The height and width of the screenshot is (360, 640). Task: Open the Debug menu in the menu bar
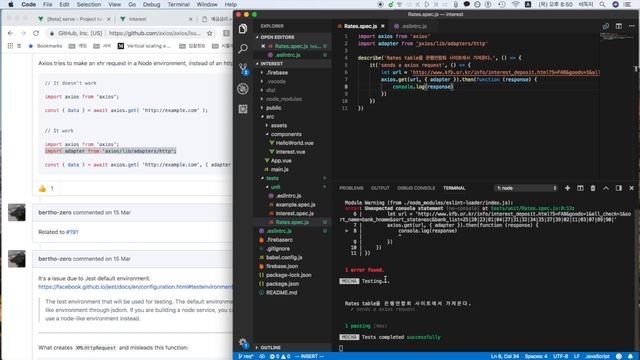(151, 4)
